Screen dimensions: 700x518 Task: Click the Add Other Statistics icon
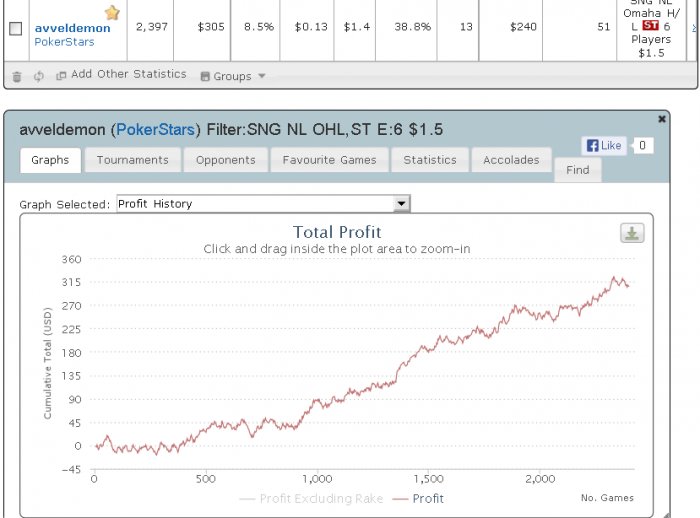[61, 75]
